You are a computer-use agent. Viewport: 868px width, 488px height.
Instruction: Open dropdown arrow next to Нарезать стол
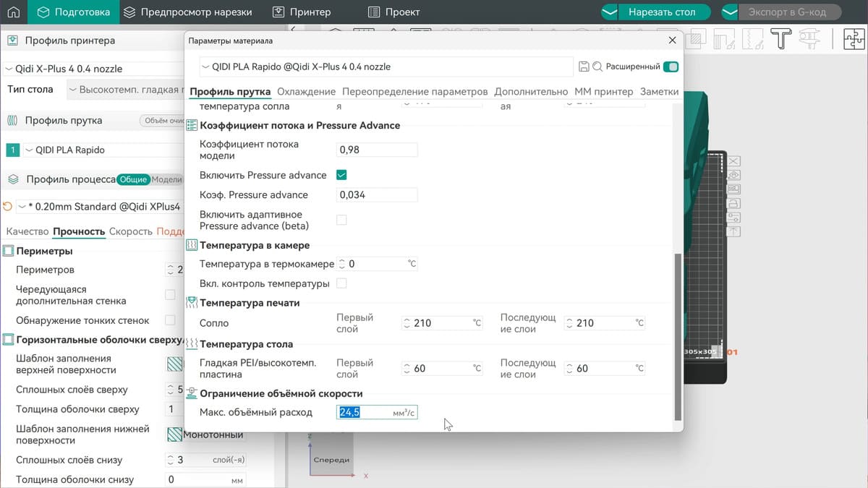pos(611,12)
